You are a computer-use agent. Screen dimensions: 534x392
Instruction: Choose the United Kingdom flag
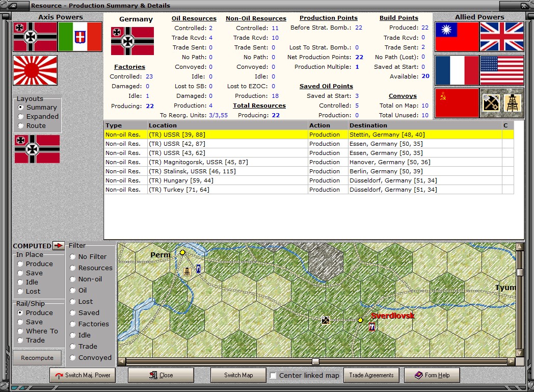pos(502,37)
